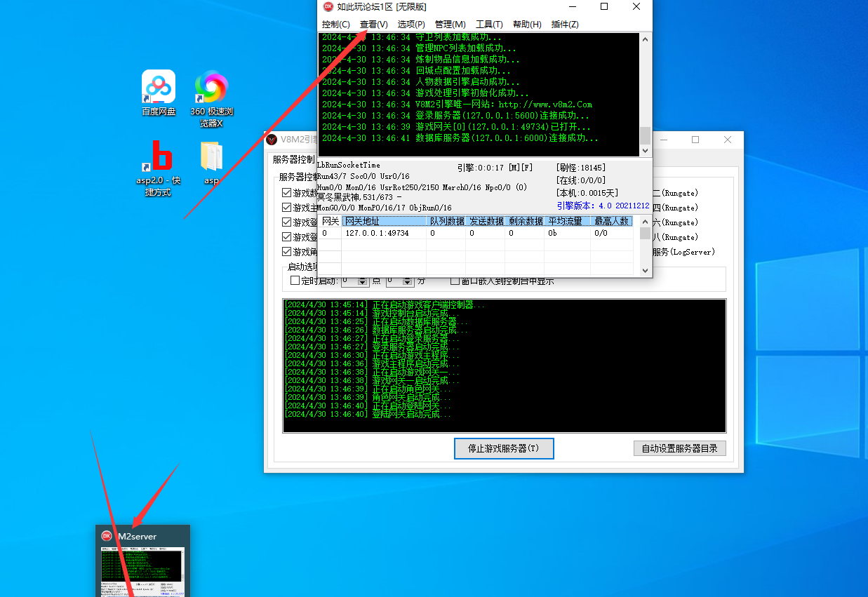
Task: Open the 查看(V) menu
Action: click(x=373, y=24)
